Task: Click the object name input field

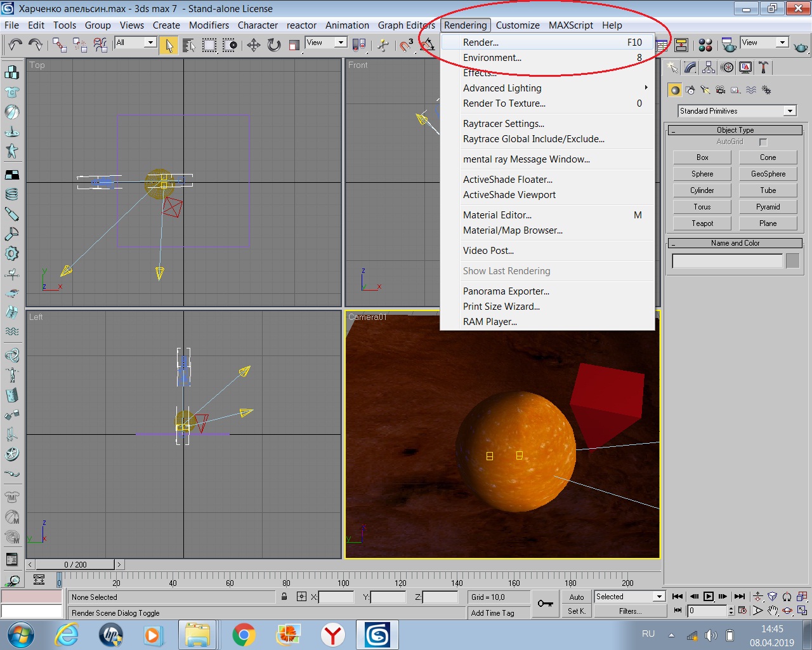Action: click(x=728, y=261)
